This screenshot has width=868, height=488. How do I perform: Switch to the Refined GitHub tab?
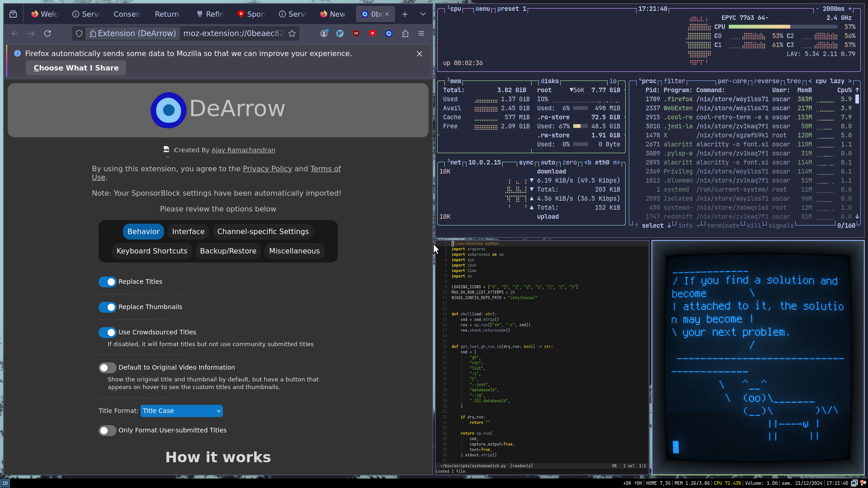pos(210,14)
